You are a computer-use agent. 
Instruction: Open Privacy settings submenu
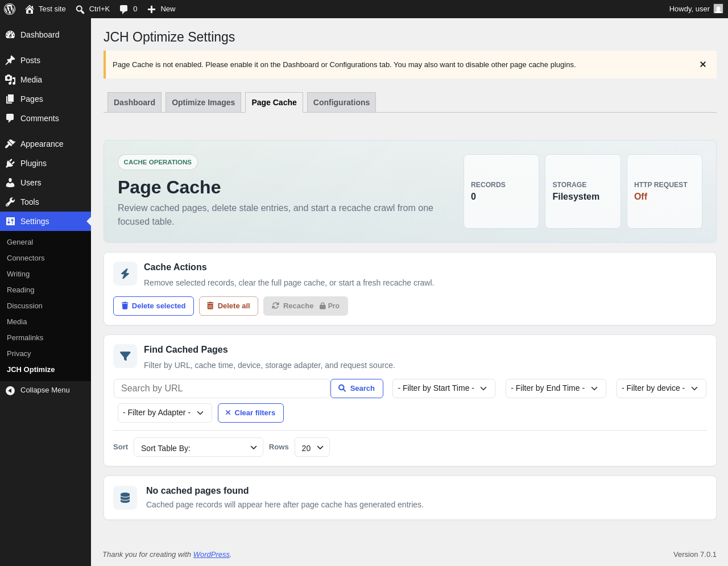point(19,354)
